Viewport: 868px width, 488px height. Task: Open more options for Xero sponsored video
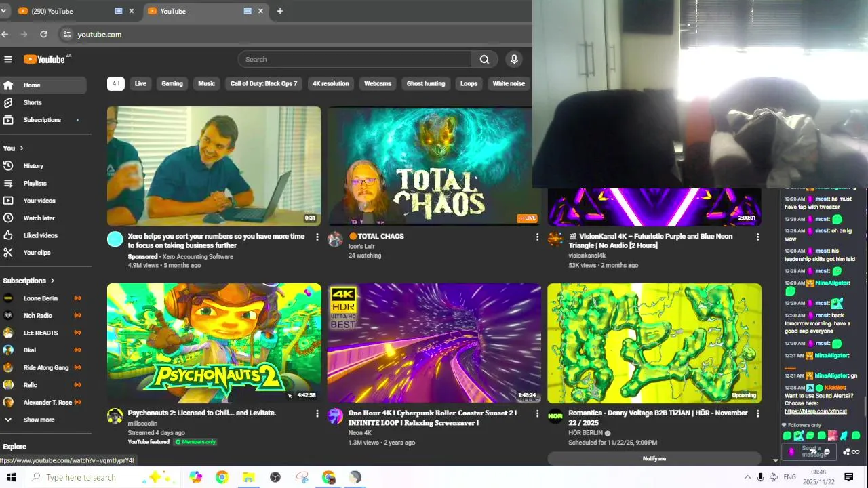point(317,237)
